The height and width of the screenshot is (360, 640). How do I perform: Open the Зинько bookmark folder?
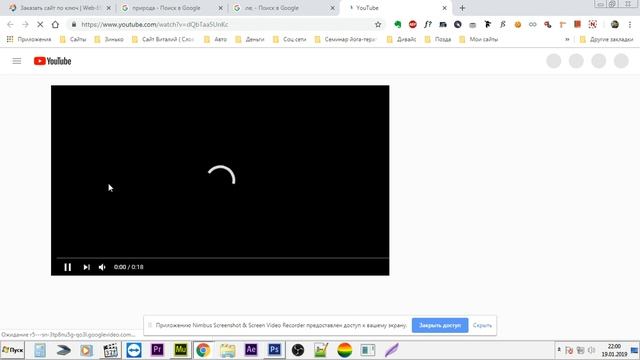coord(109,39)
